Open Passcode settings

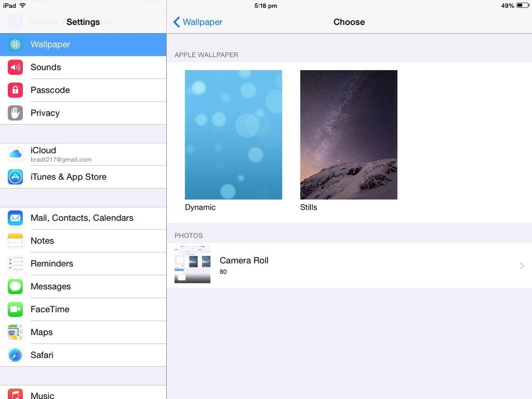pyautogui.click(x=83, y=90)
